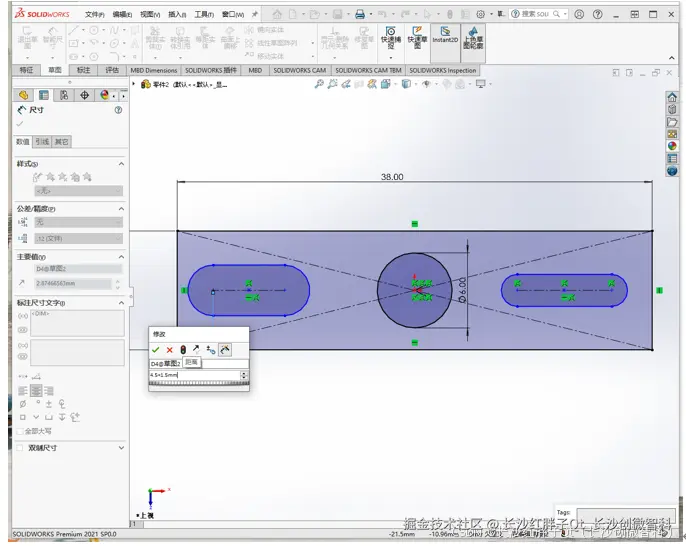Open the 快速捕捉 quick snaps tool
Image resolution: width=686 pixels, height=546 pixels.
tap(390, 38)
